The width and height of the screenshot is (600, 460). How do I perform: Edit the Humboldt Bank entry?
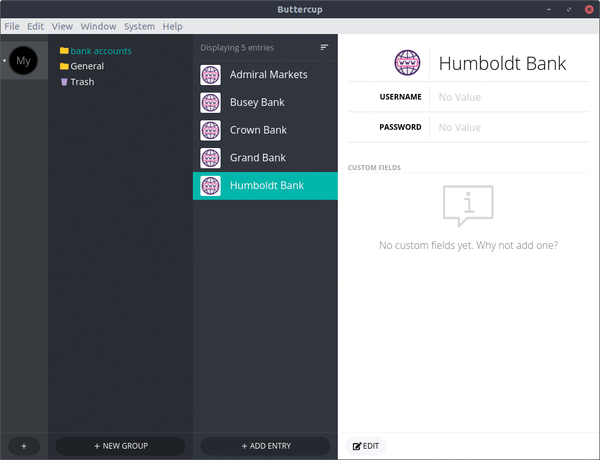coord(366,446)
